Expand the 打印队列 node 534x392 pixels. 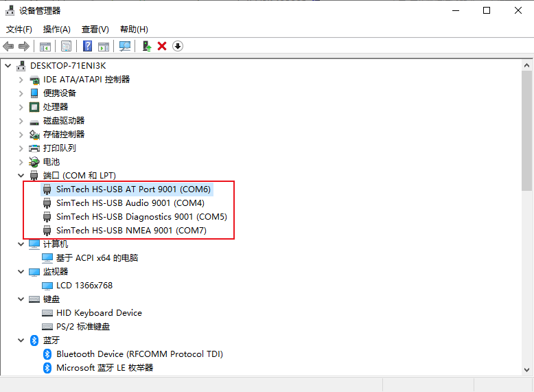pos(21,148)
